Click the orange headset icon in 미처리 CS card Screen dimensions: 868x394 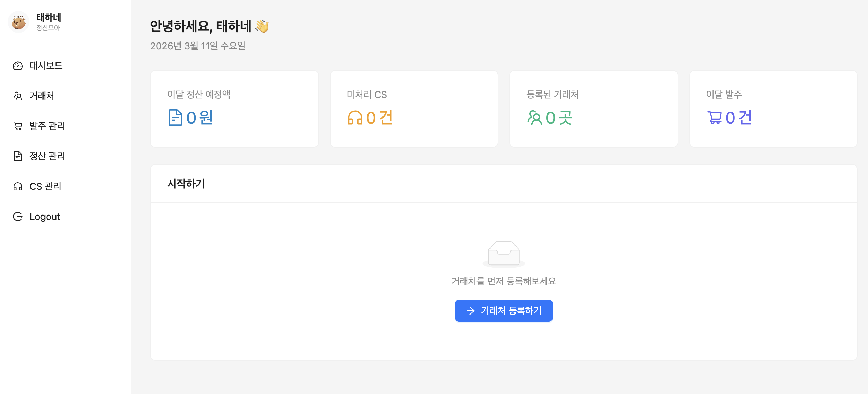click(355, 118)
